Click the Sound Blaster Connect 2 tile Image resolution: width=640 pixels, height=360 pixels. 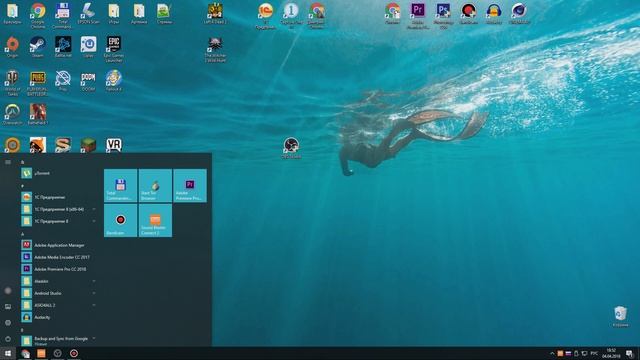(155, 220)
